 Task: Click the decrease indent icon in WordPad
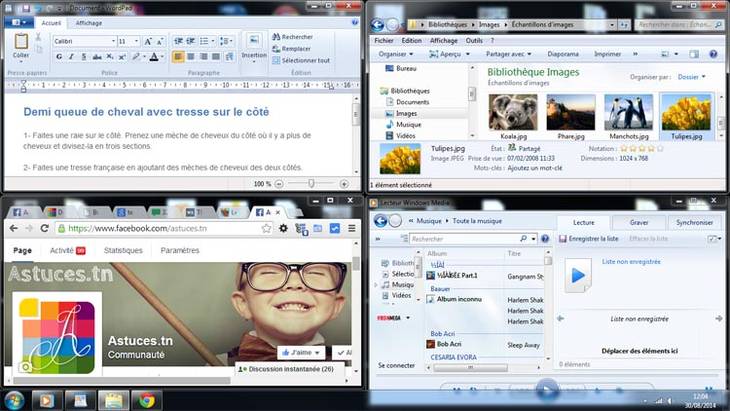(178, 41)
